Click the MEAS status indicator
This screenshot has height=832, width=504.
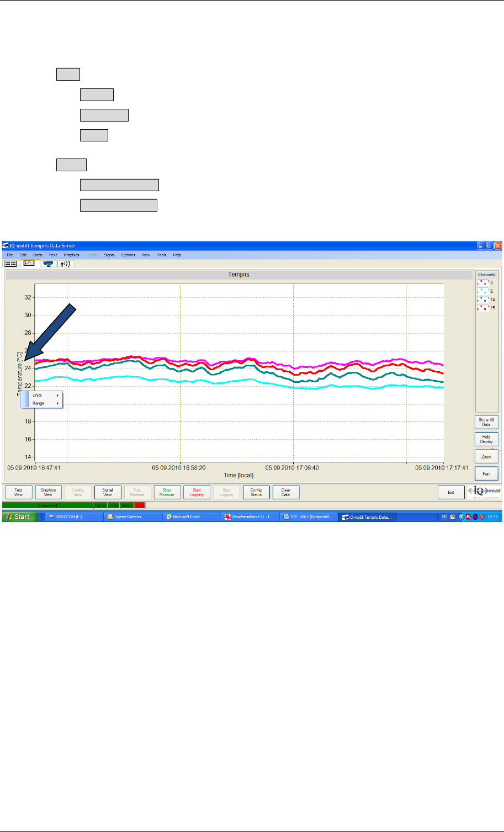[x=126, y=505]
